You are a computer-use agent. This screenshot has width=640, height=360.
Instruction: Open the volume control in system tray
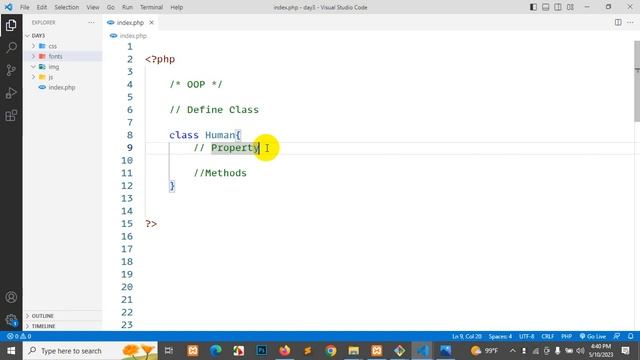(x=580, y=351)
